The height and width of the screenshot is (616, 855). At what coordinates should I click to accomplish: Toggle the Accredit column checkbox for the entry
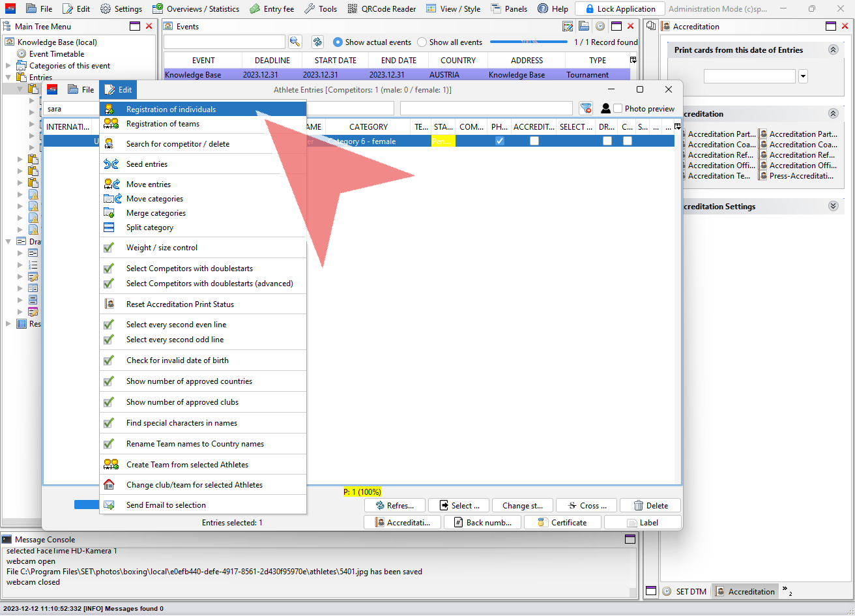(x=534, y=141)
